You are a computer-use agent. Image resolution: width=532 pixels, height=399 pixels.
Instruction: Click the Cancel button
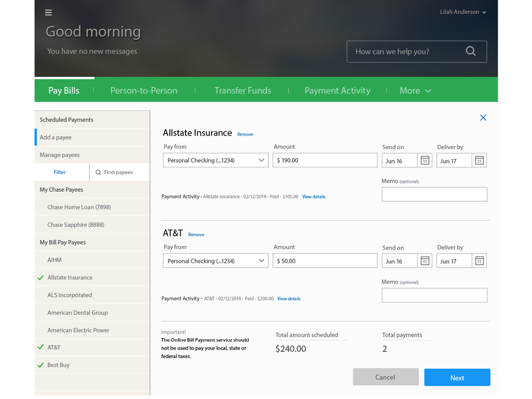(385, 377)
